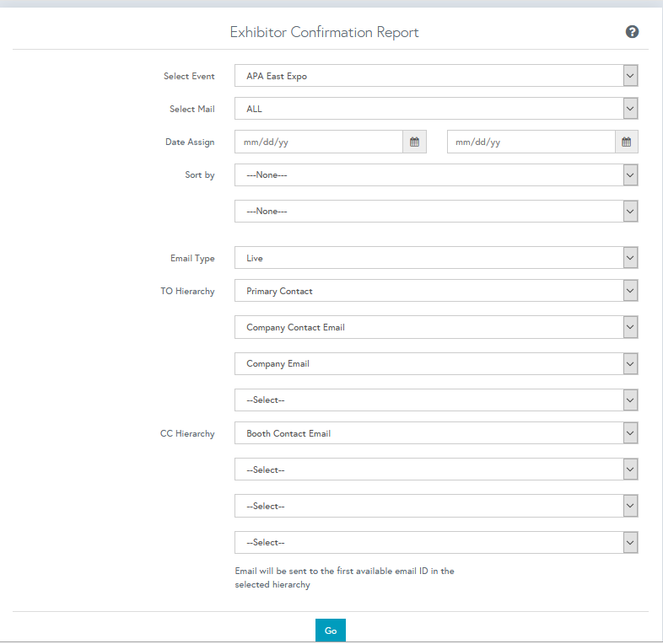This screenshot has width=663, height=644.
Task: Expand the second CC Hierarchy dropdown
Action: tap(435, 470)
